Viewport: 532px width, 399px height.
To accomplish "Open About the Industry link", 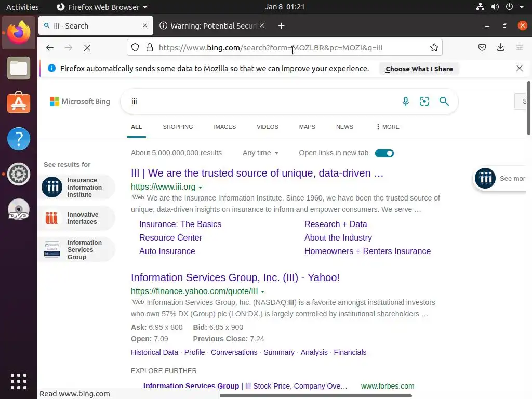I will [338, 237].
